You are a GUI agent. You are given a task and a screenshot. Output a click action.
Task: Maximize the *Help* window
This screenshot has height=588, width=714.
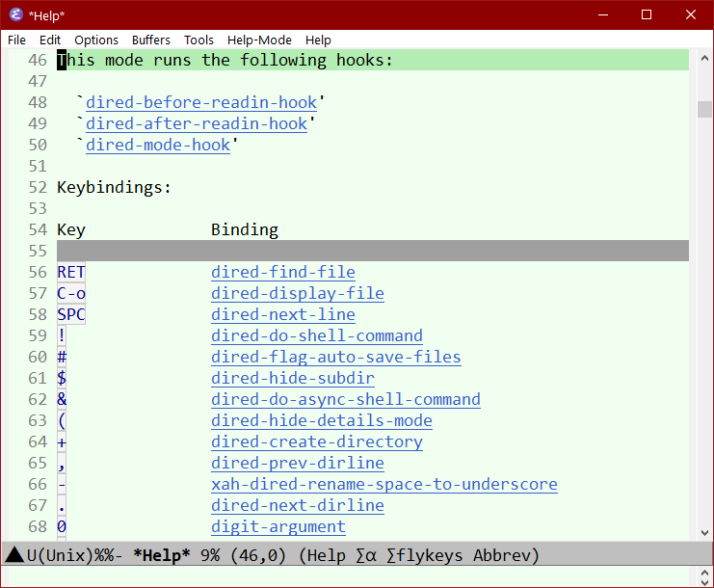tap(647, 14)
